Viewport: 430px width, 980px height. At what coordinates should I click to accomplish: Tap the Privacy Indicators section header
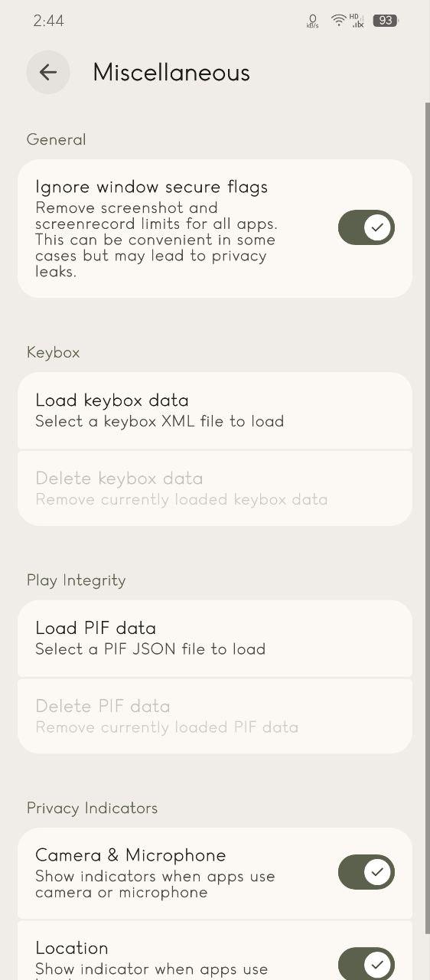92,808
